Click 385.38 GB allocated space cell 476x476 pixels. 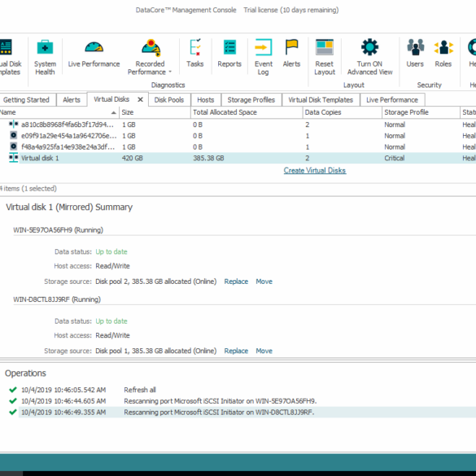click(208, 158)
